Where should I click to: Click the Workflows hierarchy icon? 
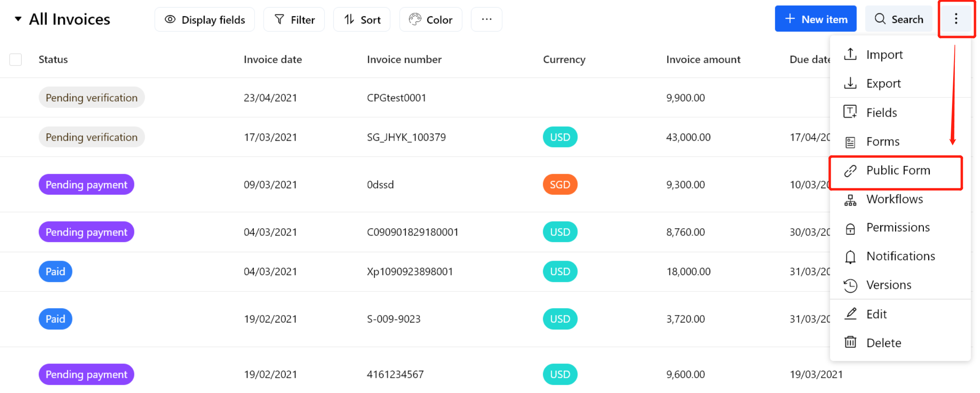(x=850, y=199)
